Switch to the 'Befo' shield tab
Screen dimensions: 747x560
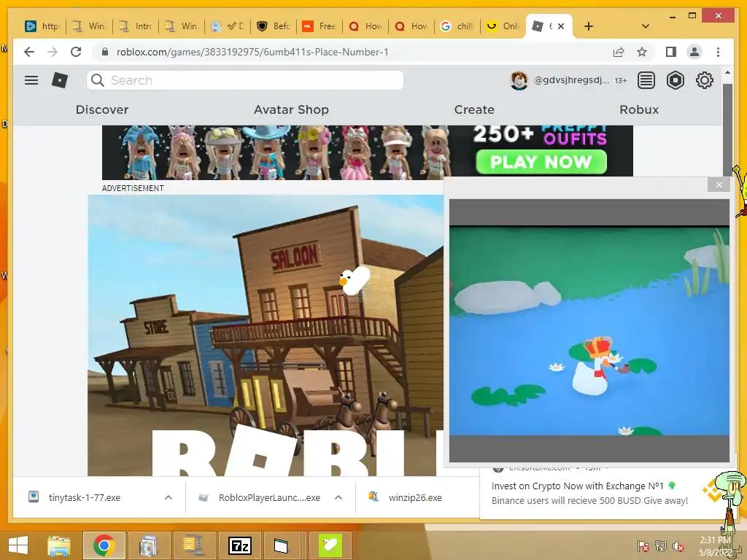coord(274,26)
